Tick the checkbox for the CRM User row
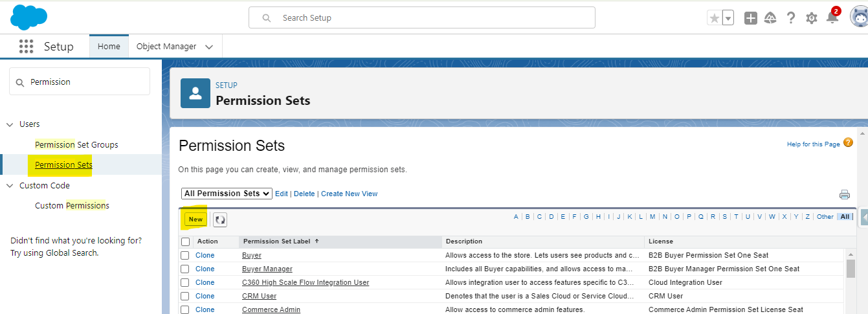This screenshot has width=868, height=314. (x=185, y=296)
